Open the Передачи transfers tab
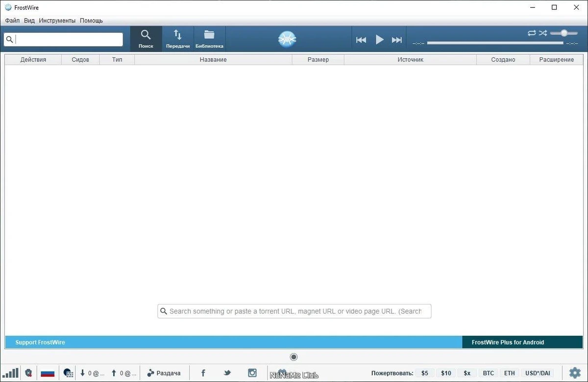 pos(178,39)
